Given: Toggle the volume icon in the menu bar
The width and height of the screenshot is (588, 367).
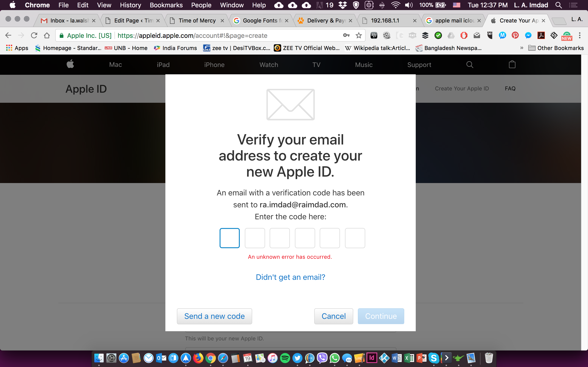Looking at the screenshot, I should click(409, 5).
